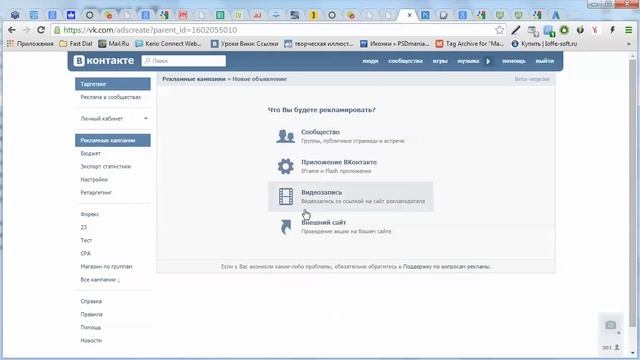Click the green padlock in the address bar

(x=57, y=30)
